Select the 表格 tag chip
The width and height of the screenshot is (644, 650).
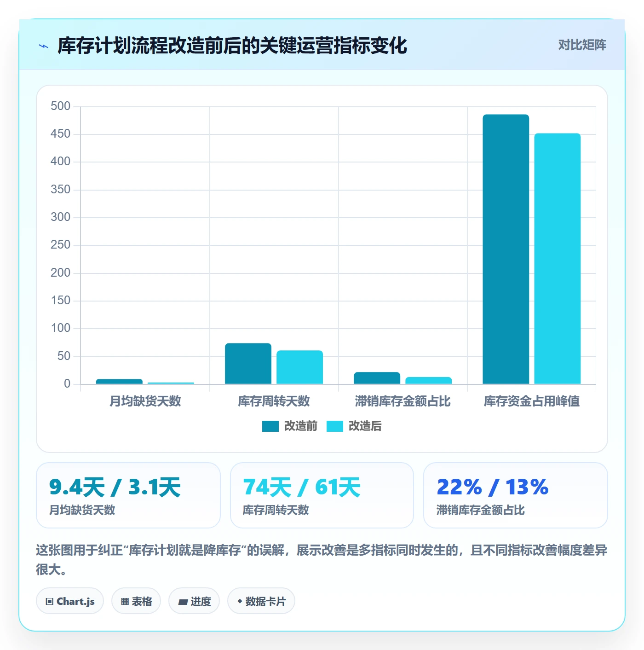tap(136, 601)
